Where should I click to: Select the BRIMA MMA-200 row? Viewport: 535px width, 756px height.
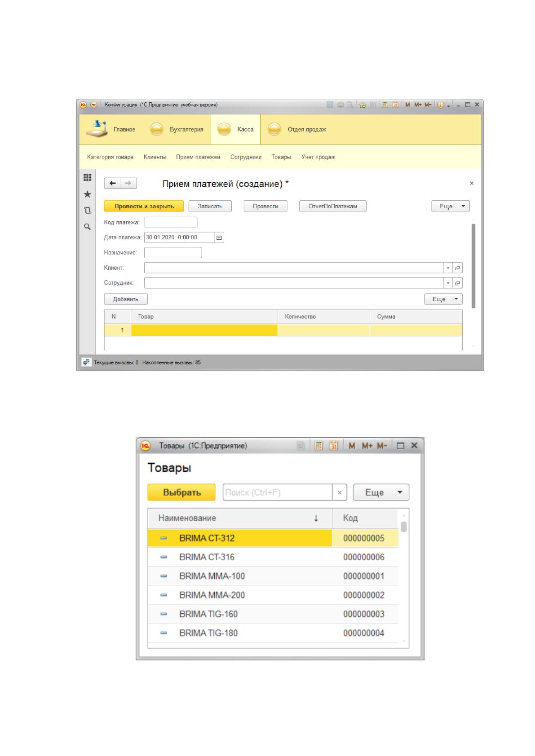[273, 595]
